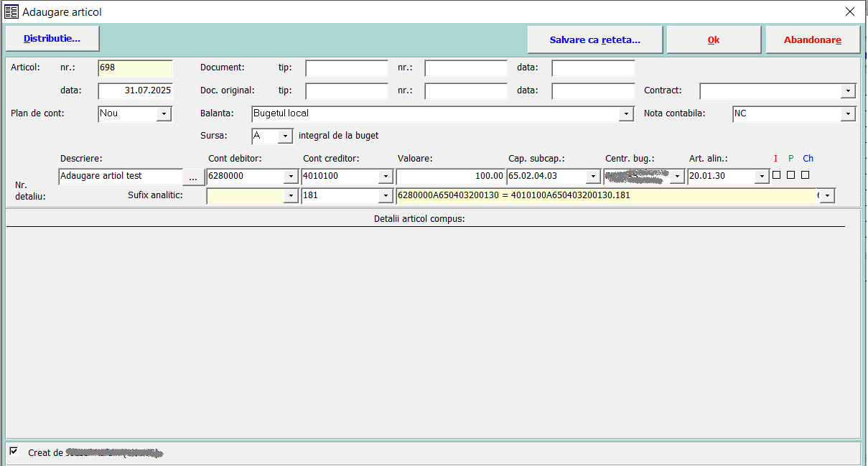Click the ellipsis button beside Descriere field

coord(192,177)
